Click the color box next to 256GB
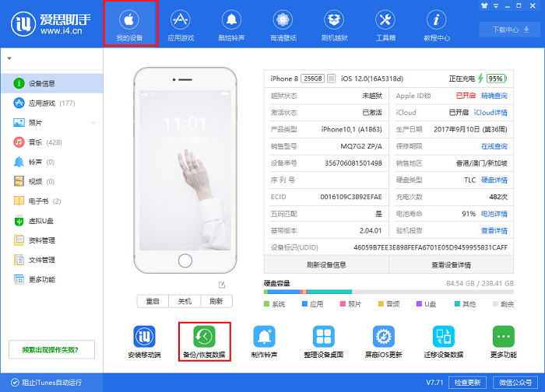The width and height of the screenshot is (545, 392). (x=331, y=79)
